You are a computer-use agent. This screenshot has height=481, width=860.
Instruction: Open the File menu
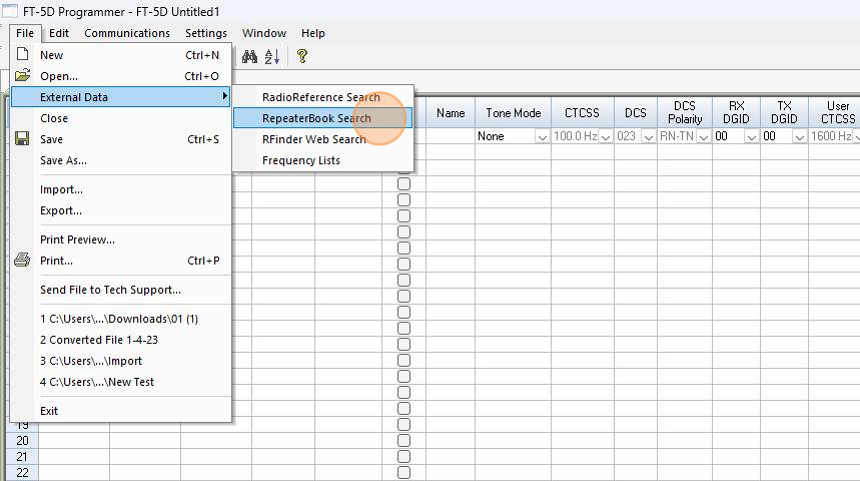pos(25,33)
